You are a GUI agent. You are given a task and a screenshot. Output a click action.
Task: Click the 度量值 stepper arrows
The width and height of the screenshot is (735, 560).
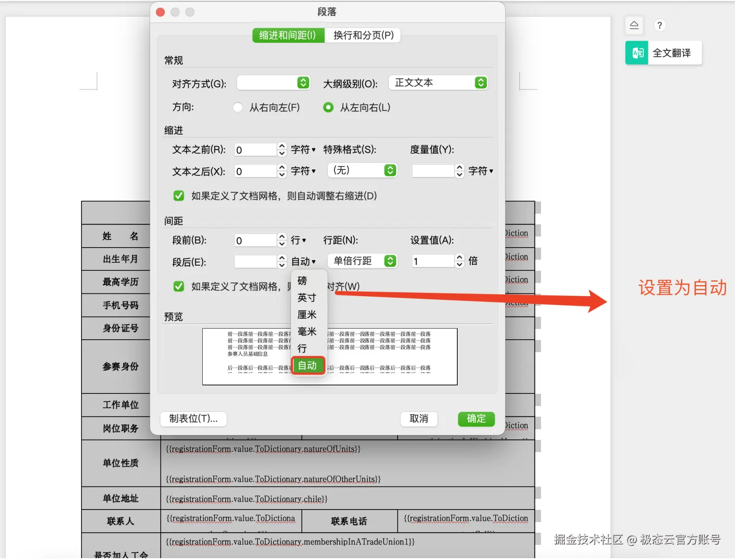pyautogui.click(x=460, y=171)
